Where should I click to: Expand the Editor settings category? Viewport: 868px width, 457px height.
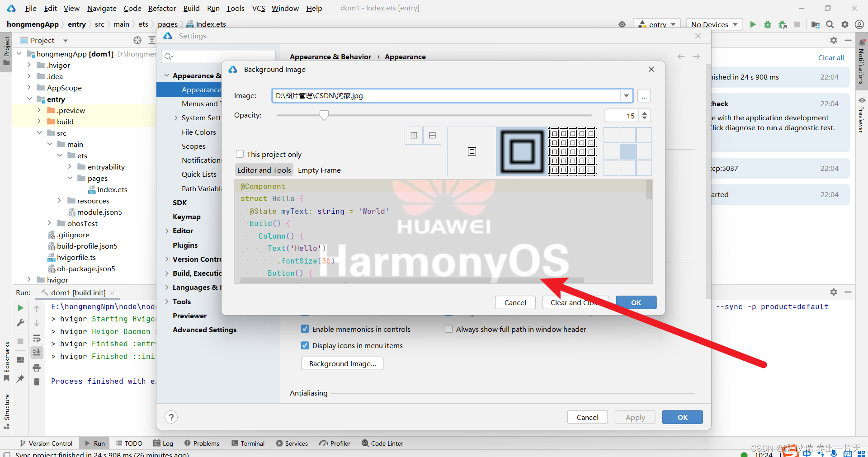167,231
